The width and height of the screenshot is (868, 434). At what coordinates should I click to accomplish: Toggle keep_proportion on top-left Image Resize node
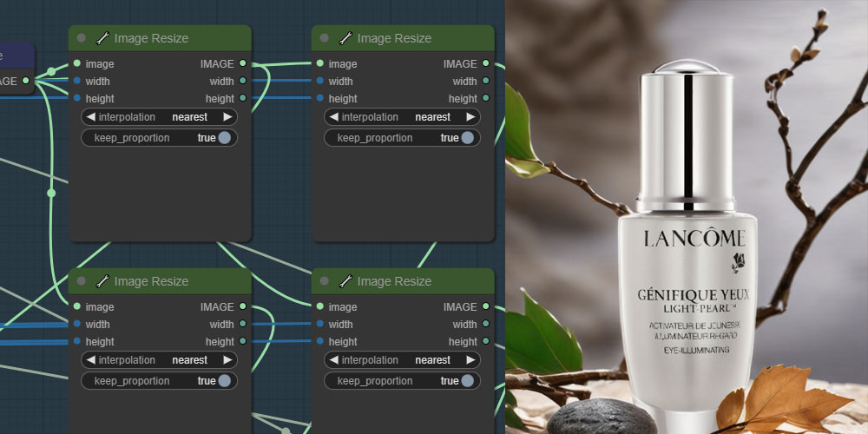(x=160, y=138)
